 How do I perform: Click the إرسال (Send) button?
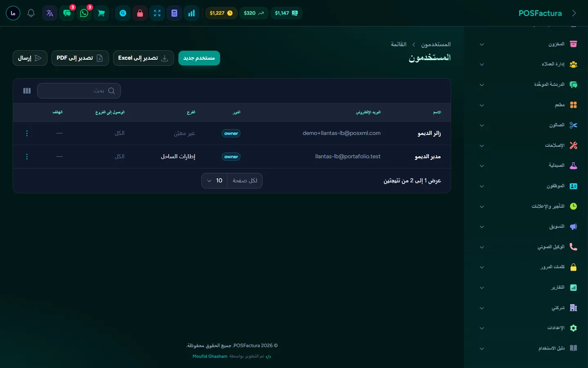coord(30,58)
